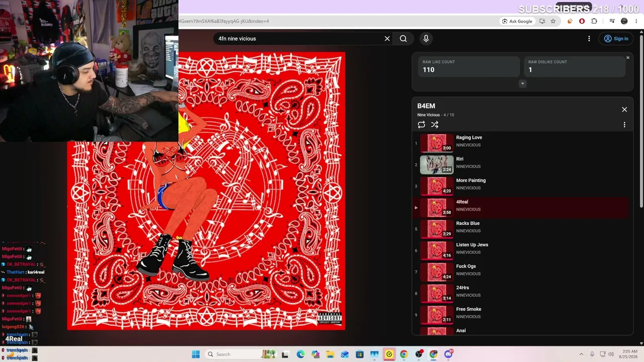Toggle loop playlist for B4EM
Image resolution: width=644 pixels, height=362 pixels.
(421, 125)
